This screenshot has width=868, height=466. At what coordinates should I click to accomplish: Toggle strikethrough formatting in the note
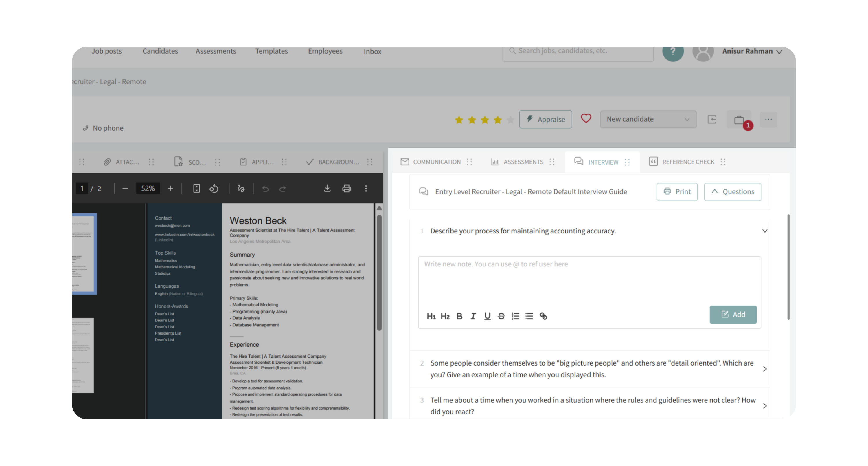501,316
